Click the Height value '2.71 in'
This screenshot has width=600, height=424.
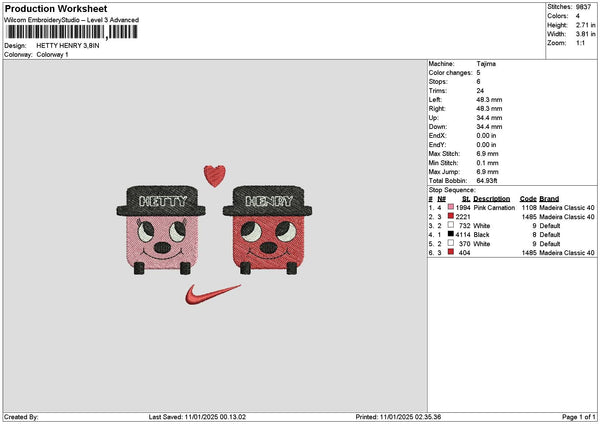tap(585, 25)
